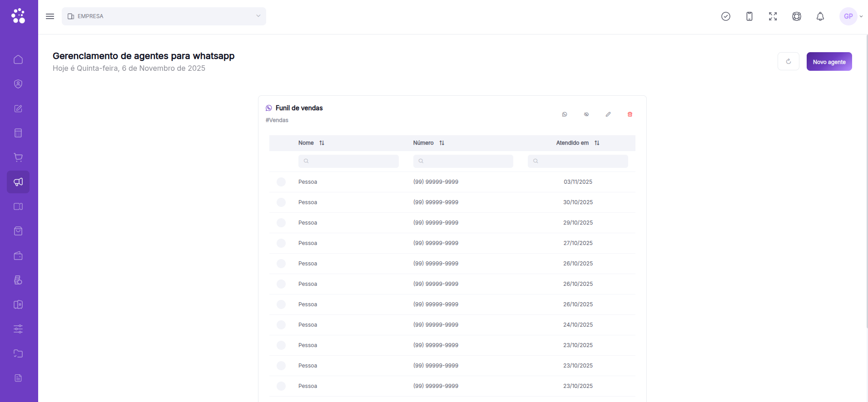868x402 pixels.
Task: Click the Funil de vendas title
Action: [x=299, y=108]
